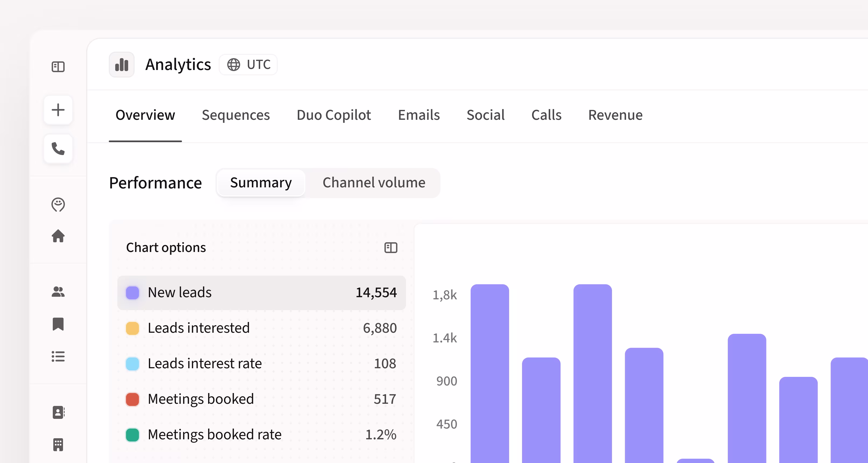The height and width of the screenshot is (463, 868).
Task: Click the 900 axis label
Action: click(x=447, y=381)
